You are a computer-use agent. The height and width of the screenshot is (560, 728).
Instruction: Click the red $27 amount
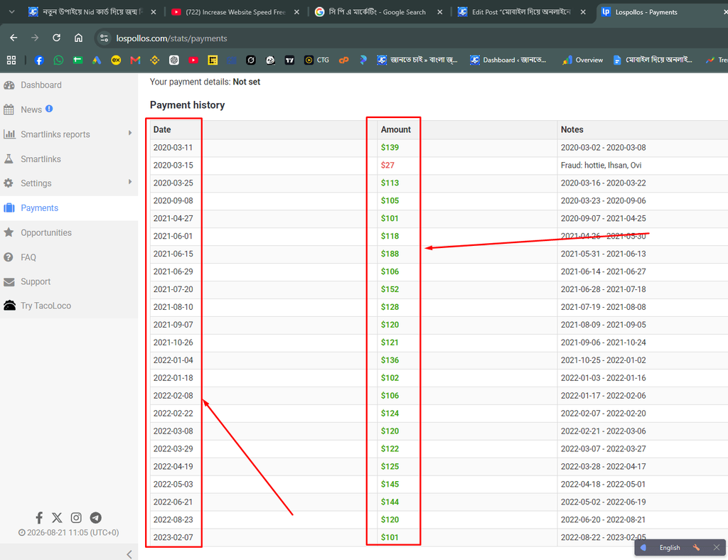click(387, 165)
